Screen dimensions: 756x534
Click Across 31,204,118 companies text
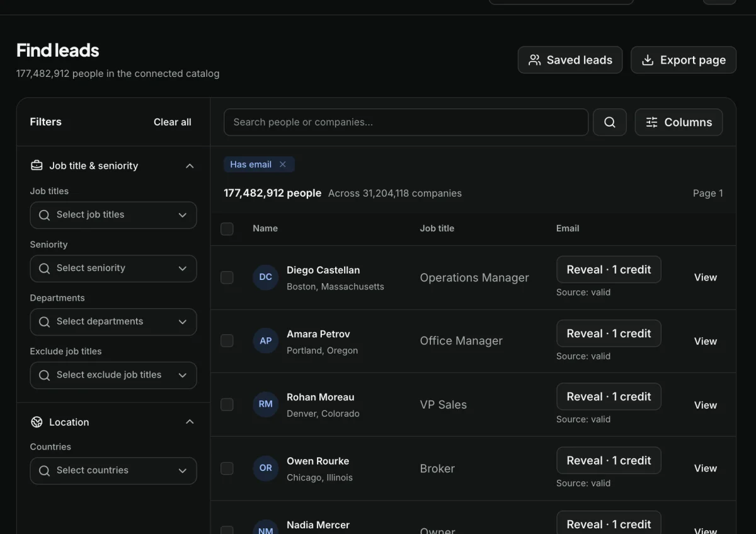tap(395, 194)
